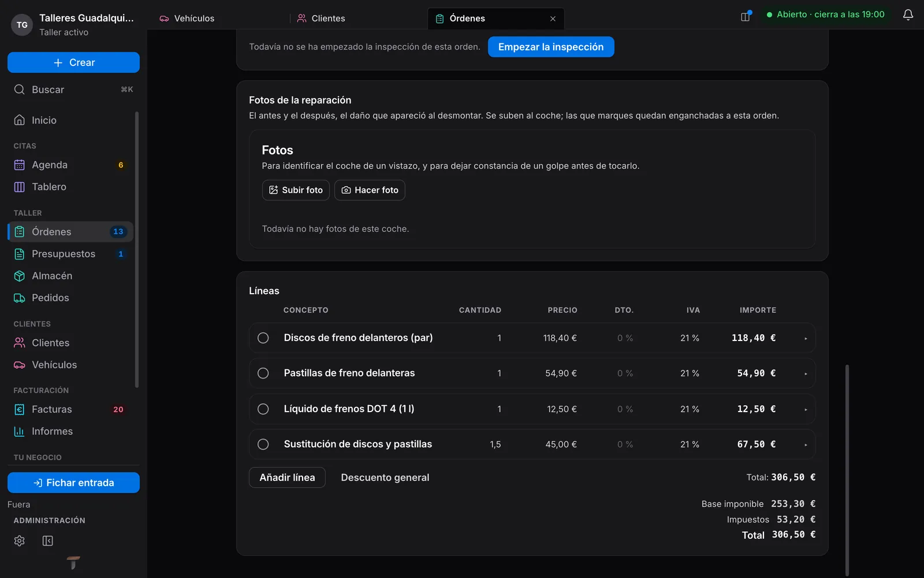
Task: Expand the Sustitución de discos row arrow
Action: pos(806,445)
